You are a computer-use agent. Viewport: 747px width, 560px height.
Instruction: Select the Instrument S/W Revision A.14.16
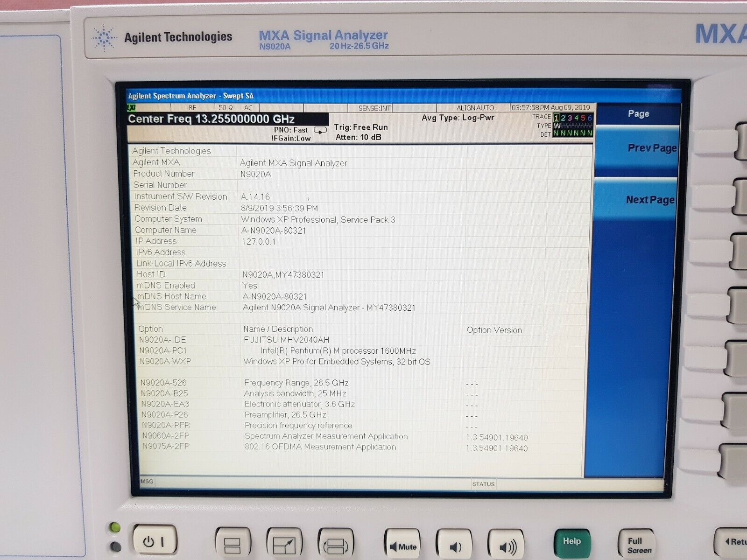[x=255, y=197]
